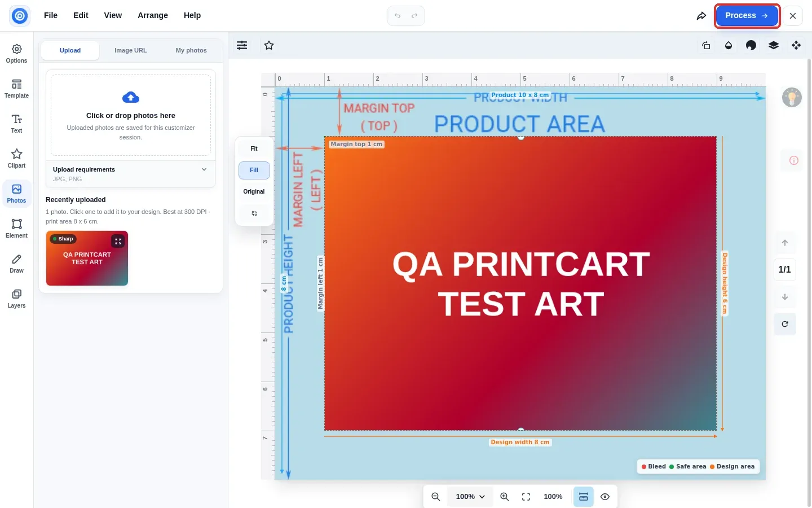Open the 100% zoom dropdown
This screenshot has height=508, width=812.
pos(470,497)
